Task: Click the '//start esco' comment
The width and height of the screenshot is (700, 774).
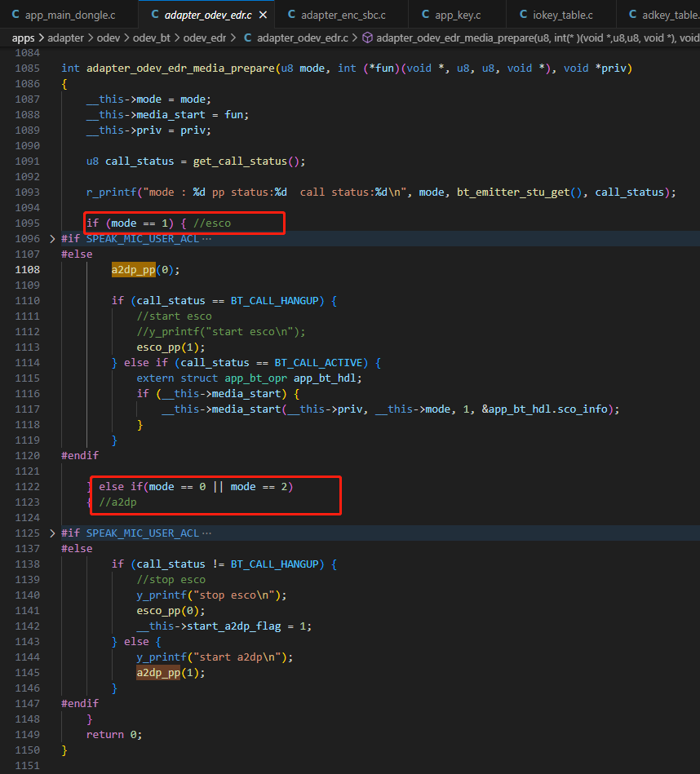Action: pos(175,316)
